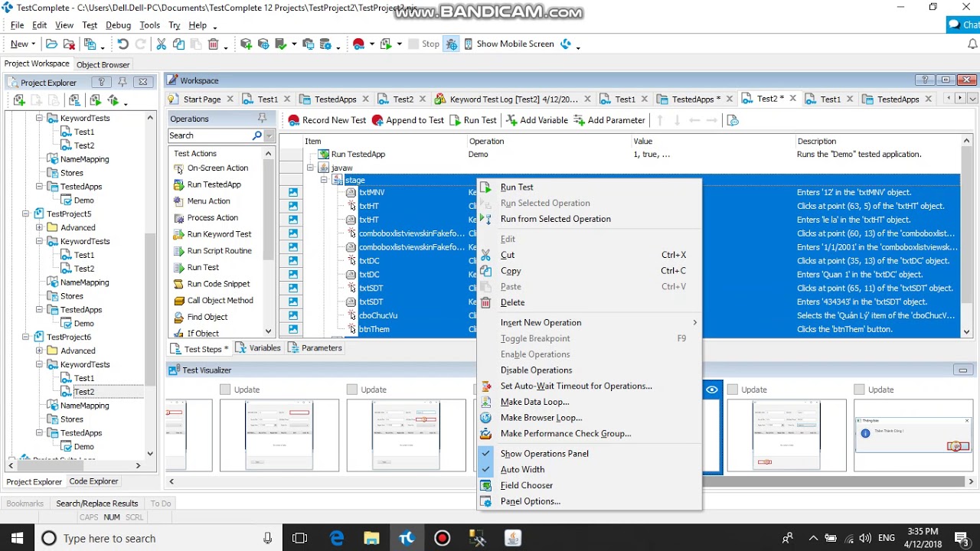Click the search magnifier icon in Operations
Viewport: 980px width, 551px height.
257,135
